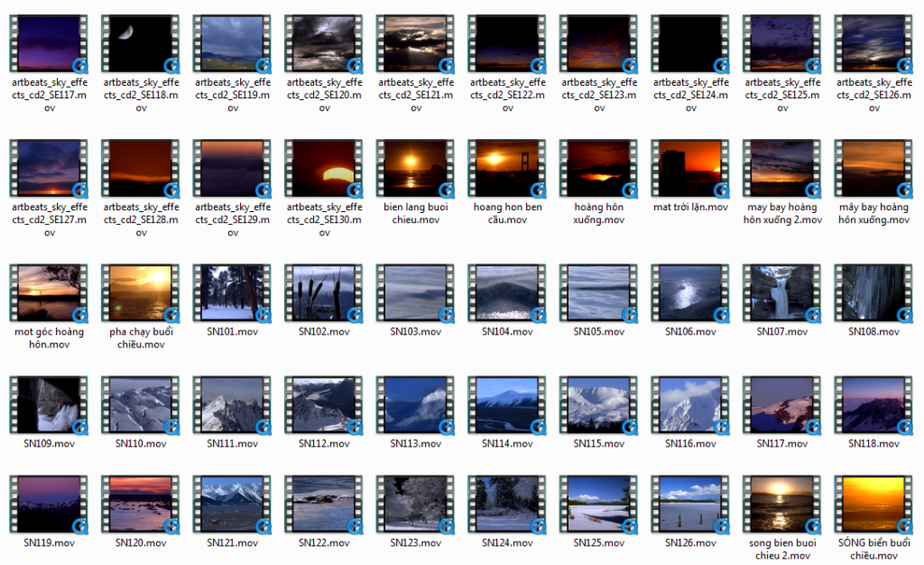Click the 'may bay hoàng hôn xuống 2.mov' filename

[x=782, y=213]
